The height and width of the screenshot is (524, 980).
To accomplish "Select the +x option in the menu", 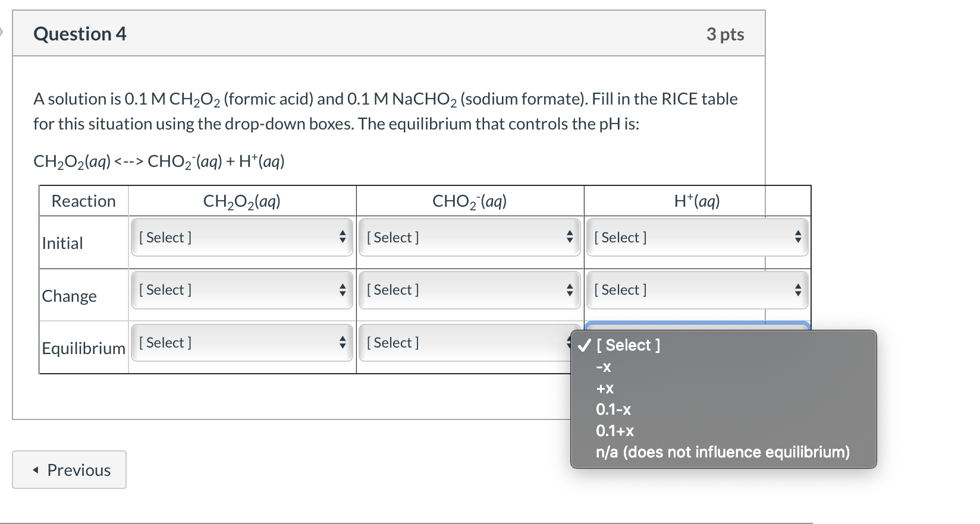I will (604, 388).
